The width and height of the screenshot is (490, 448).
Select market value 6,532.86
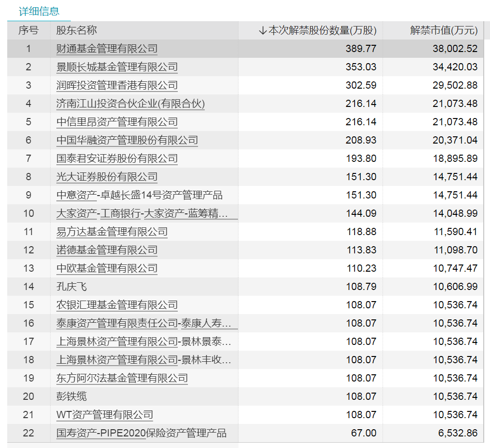tap(458, 433)
